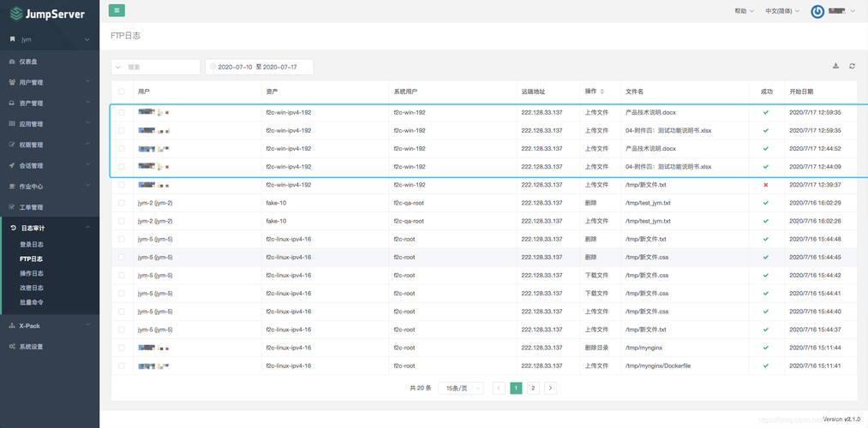Expand the 作业中心 menu
The width and height of the screenshot is (868, 428).
click(50, 187)
